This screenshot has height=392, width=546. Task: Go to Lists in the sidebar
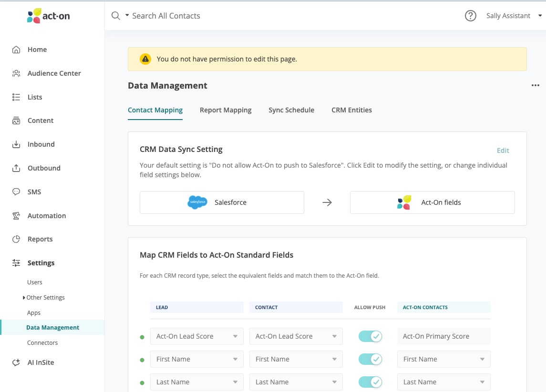[x=35, y=97]
